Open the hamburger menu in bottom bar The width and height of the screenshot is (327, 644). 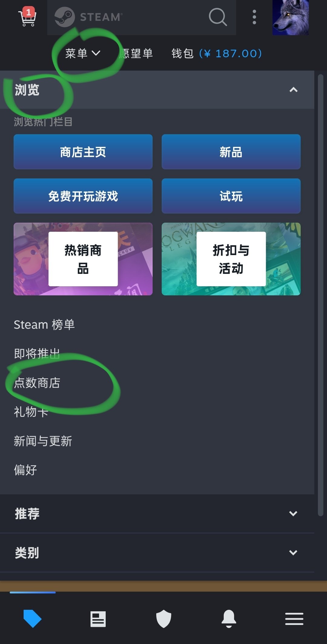click(x=294, y=619)
